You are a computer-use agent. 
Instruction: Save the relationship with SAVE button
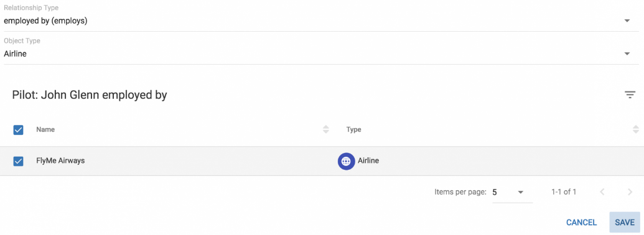[625, 223]
